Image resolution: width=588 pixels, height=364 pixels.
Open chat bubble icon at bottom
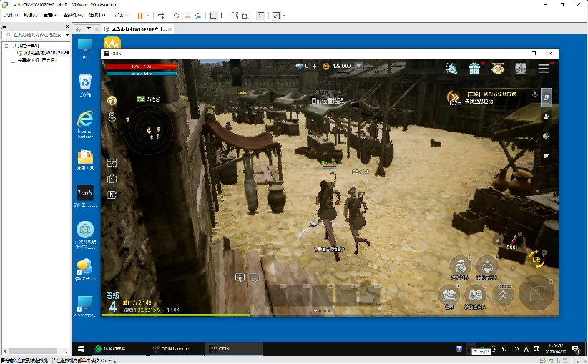(x=255, y=277)
